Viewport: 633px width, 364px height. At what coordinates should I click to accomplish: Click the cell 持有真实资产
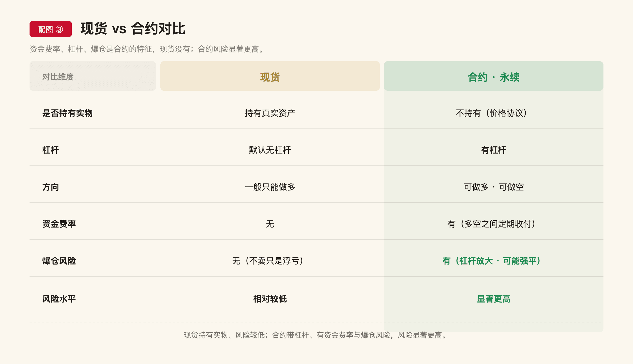click(270, 113)
